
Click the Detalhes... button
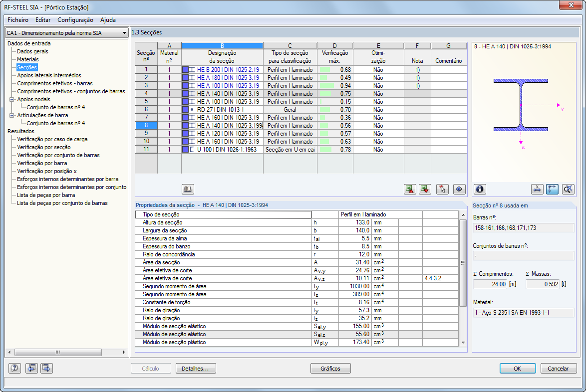click(x=196, y=369)
